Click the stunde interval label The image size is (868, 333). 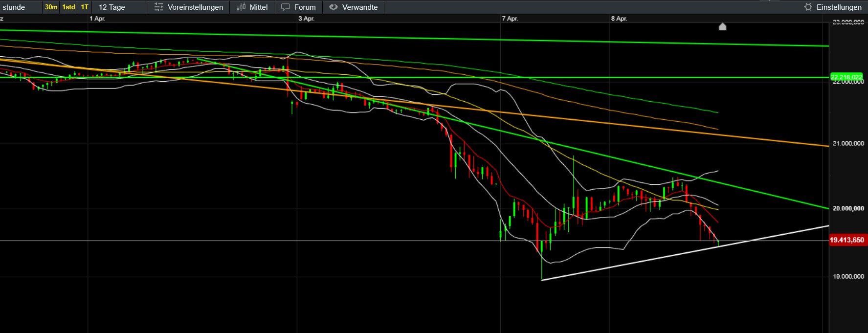pyautogui.click(x=14, y=7)
